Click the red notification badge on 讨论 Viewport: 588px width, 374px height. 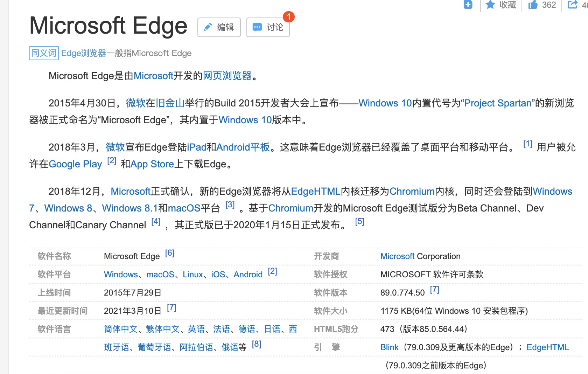[x=289, y=16]
